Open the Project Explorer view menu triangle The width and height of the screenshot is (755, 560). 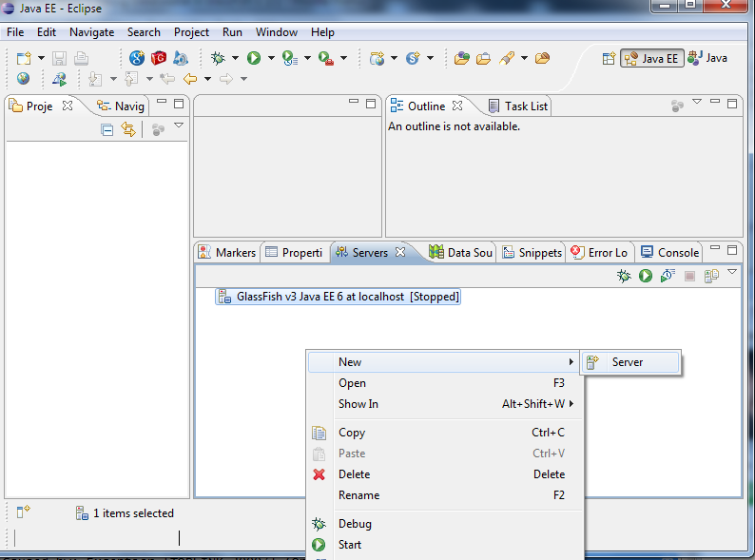pos(179,126)
